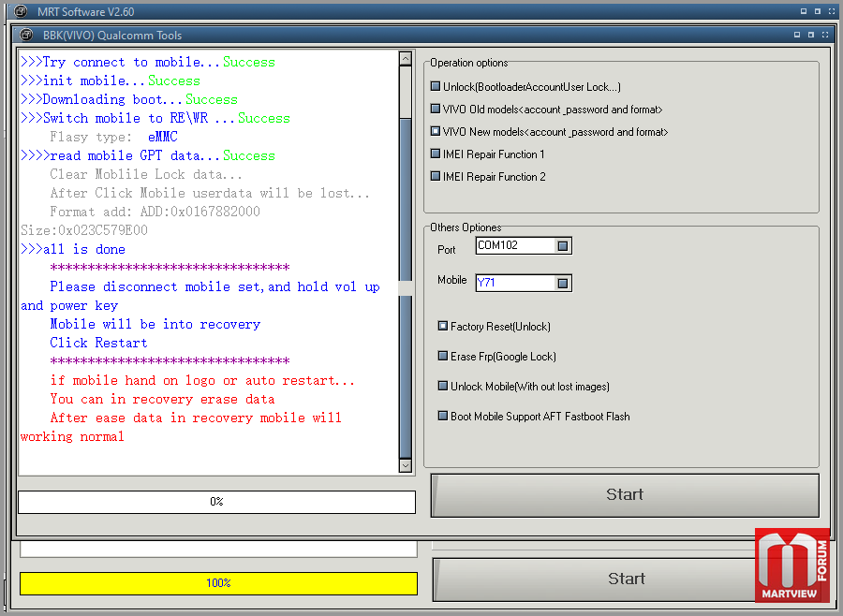The height and width of the screenshot is (616, 843).
Task: Enable Boot Mobile Support AFT Fastboot Flash
Action: pyautogui.click(x=443, y=417)
